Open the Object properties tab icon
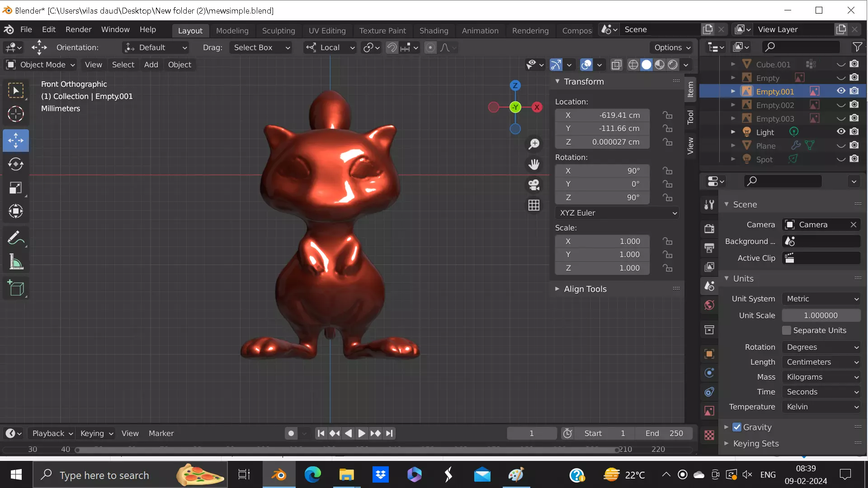This screenshot has width=868, height=488. (x=709, y=354)
